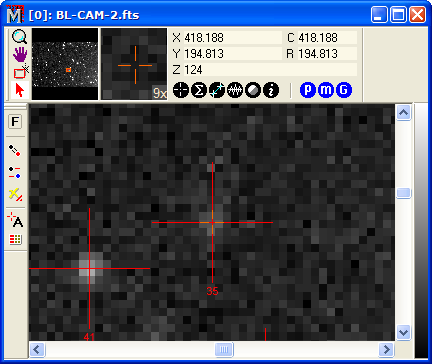Click the line distance measurement icon

(x=217, y=90)
